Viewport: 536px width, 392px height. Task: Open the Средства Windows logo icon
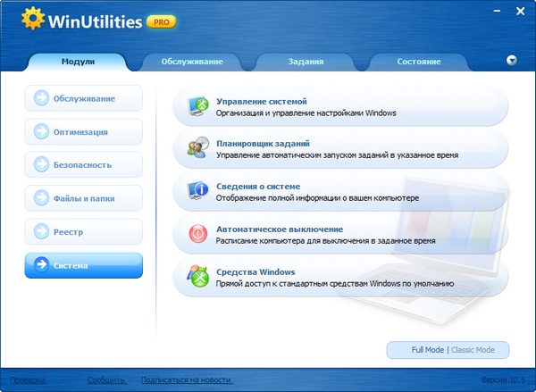click(197, 277)
